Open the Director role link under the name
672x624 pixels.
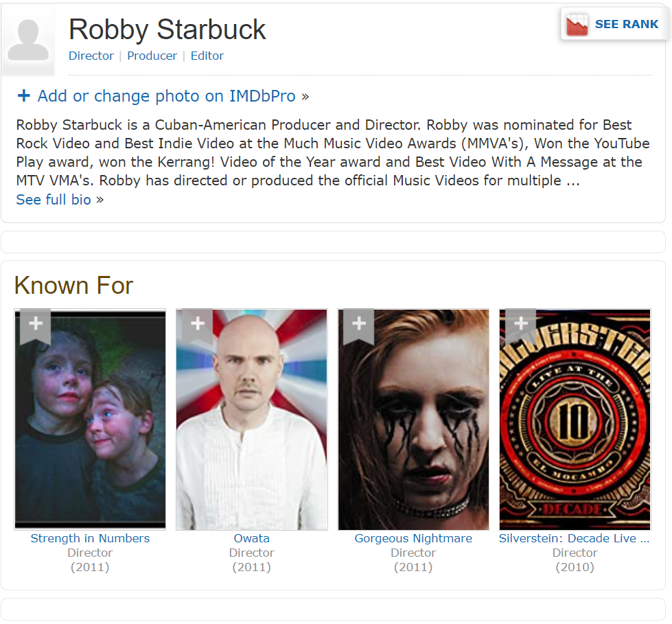[91, 56]
